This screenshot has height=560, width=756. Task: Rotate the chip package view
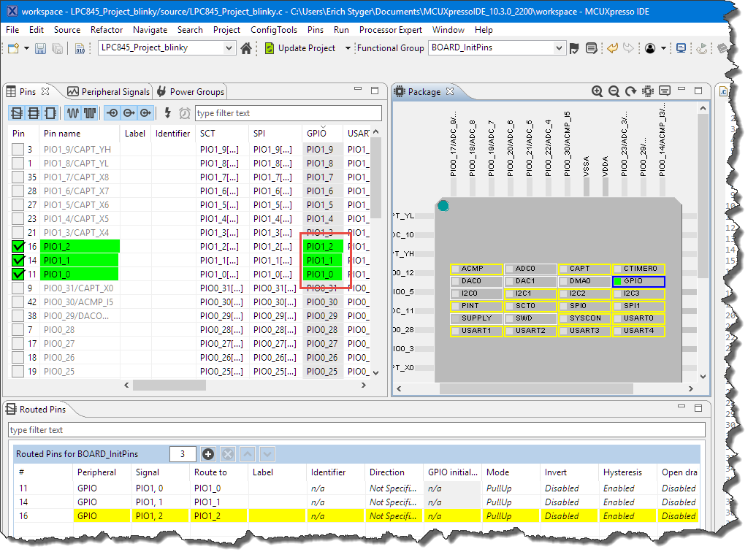pyautogui.click(x=630, y=91)
